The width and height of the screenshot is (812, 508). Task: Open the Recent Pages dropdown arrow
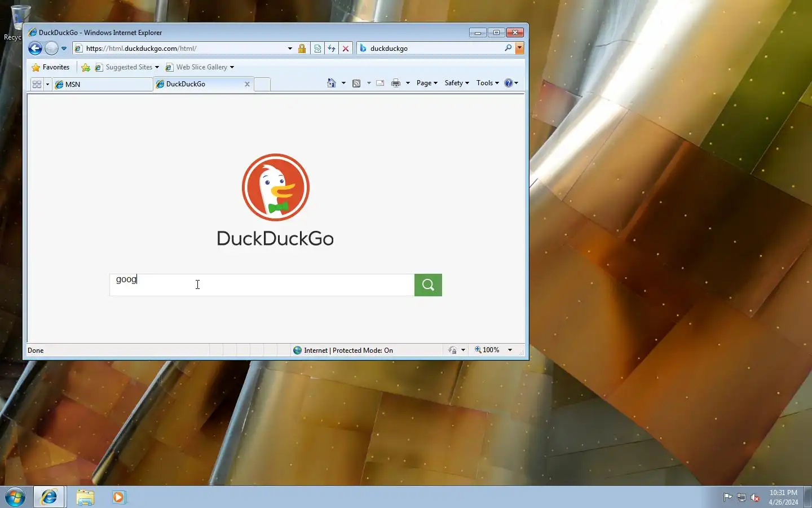(x=64, y=49)
